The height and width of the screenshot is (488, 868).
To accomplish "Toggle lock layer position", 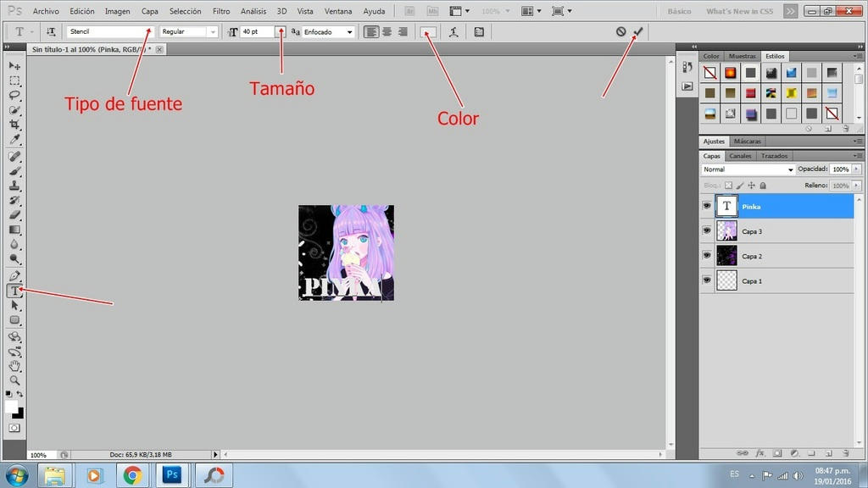I will [751, 186].
